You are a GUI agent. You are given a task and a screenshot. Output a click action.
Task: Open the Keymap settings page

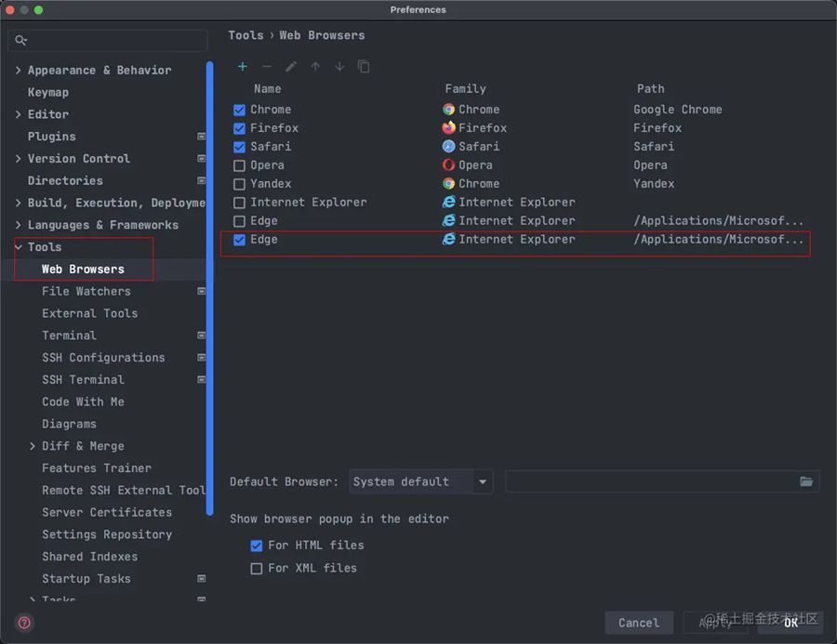click(48, 92)
